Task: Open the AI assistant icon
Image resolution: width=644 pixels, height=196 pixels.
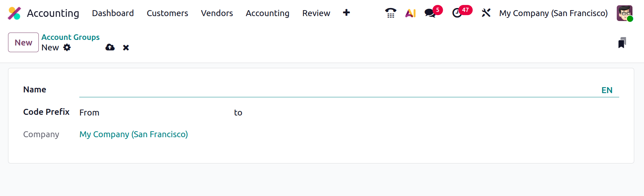Action: coord(410,13)
